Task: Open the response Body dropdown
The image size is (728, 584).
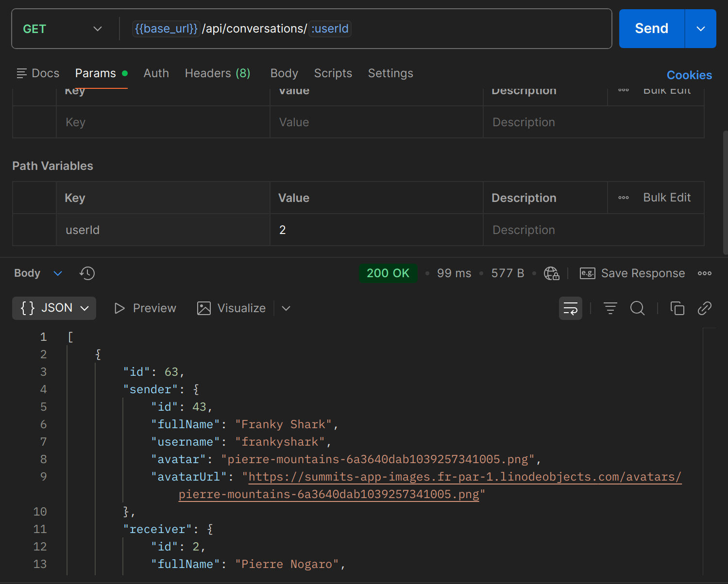Action: pyautogui.click(x=38, y=273)
